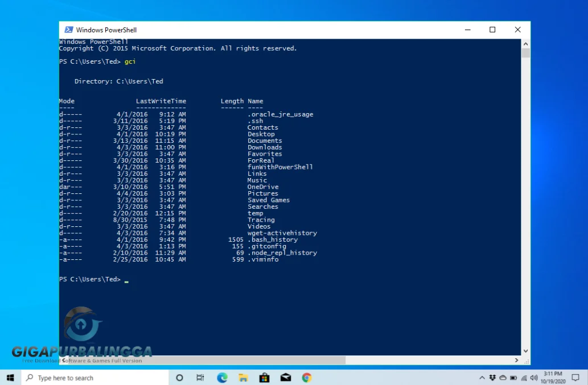This screenshot has height=385, width=588.
Task: Open the Microsoft Store app
Action: point(264,377)
